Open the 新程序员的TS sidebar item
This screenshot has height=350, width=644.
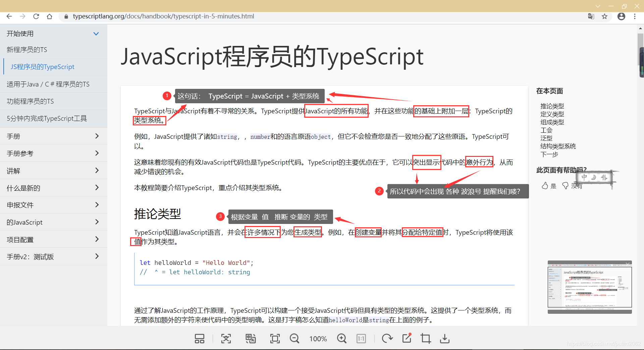(x=54, y=50)
